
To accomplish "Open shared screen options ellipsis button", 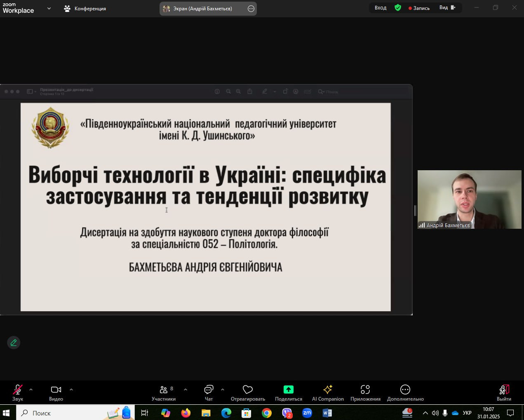I will click(x=251, y=9).
